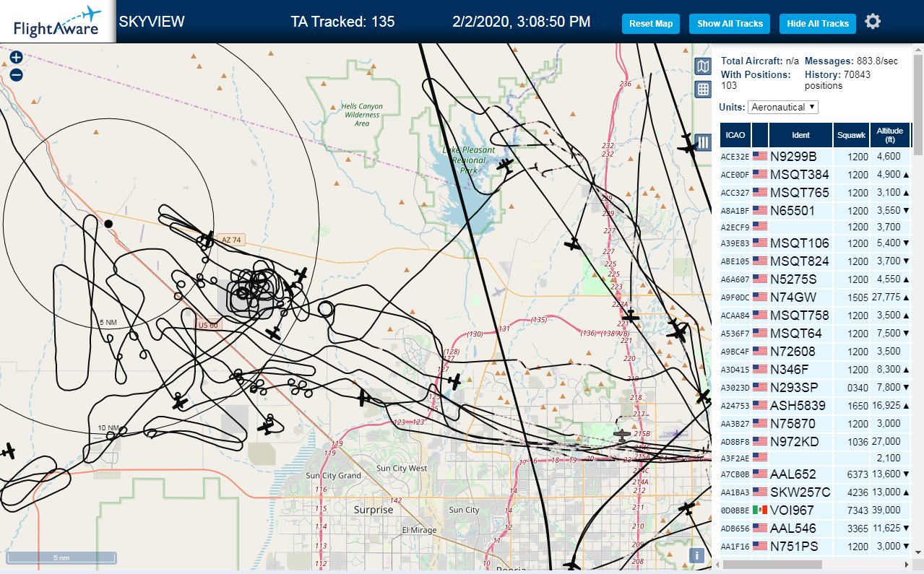Screen dimensions: 924x574
Task: Open the map layer selector icon
Action: 702,67
